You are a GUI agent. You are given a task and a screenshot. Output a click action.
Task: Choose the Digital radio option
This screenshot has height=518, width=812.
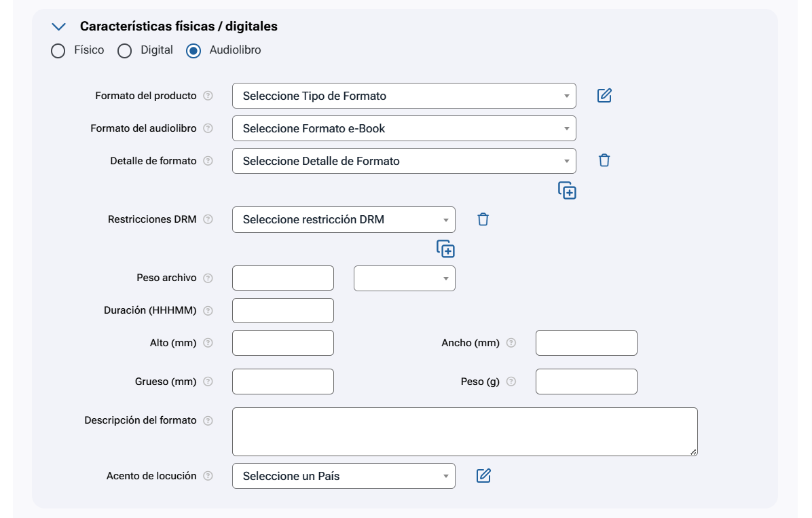click(125, 51)
